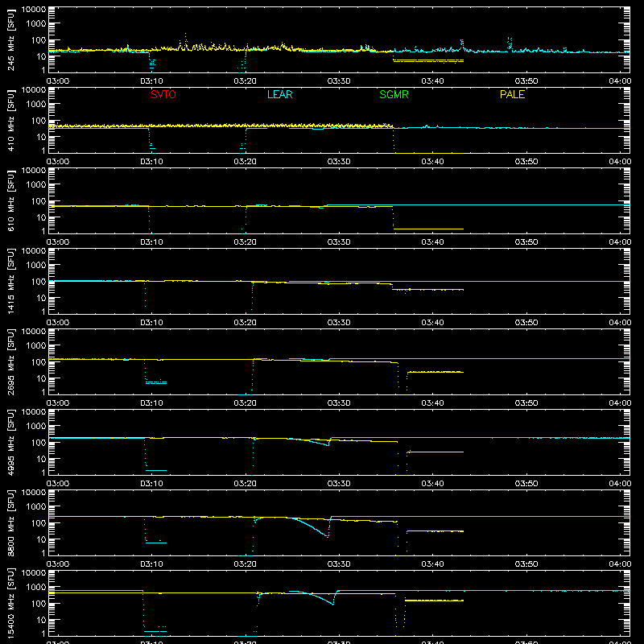Click 03:00 tick under the 245 MHz plot
Viewport: 644px width, 644px height.
point(58,81)
